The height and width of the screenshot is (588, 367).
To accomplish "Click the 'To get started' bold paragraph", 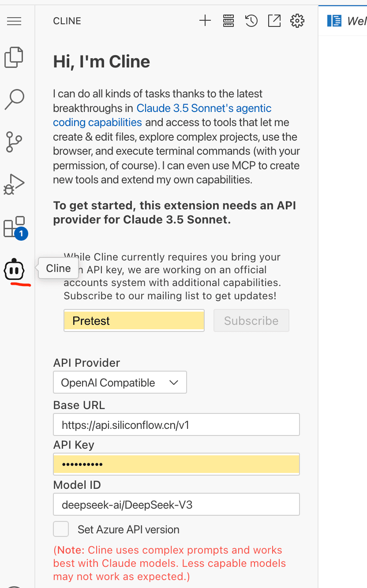I will click(x=175, y=212).
